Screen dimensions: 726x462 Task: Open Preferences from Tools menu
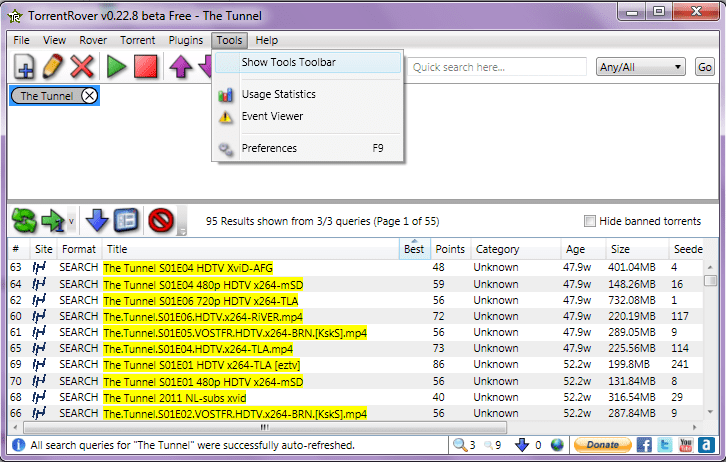[307, 149]
